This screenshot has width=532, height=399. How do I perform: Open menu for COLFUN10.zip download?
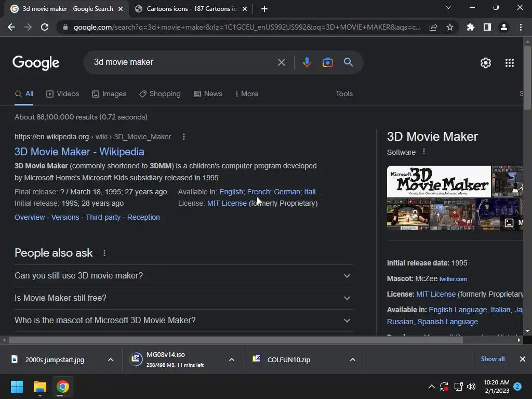[353, 360]
